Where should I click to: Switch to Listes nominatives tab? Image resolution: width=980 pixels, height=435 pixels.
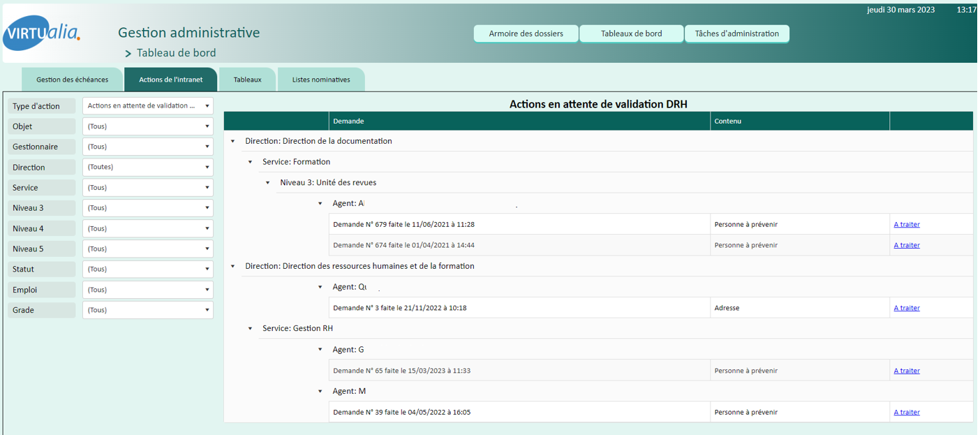tap(321, 80)
